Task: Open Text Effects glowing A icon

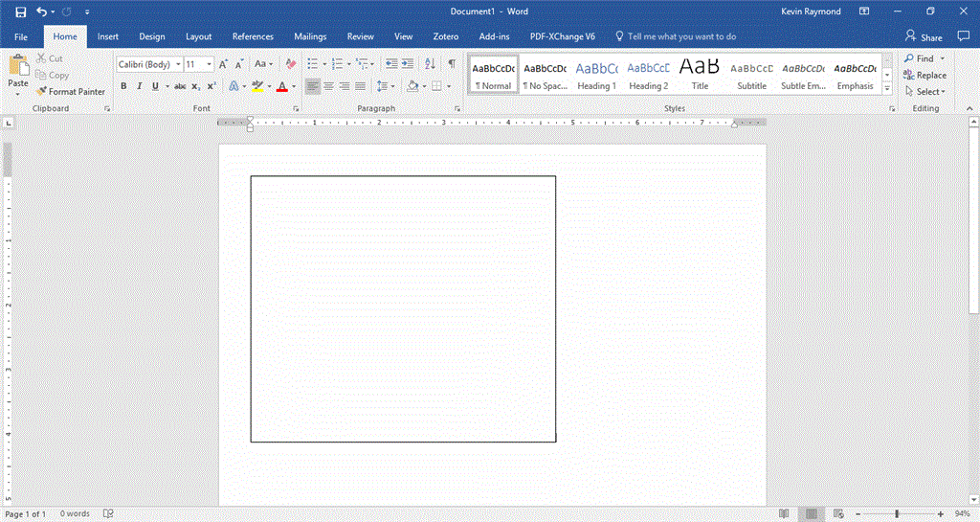Action: (234, 86)
